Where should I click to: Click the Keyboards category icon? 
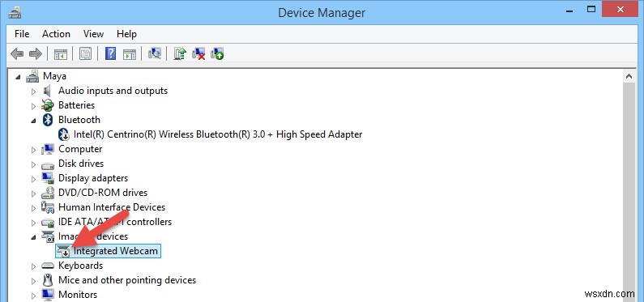coord(48,266)
